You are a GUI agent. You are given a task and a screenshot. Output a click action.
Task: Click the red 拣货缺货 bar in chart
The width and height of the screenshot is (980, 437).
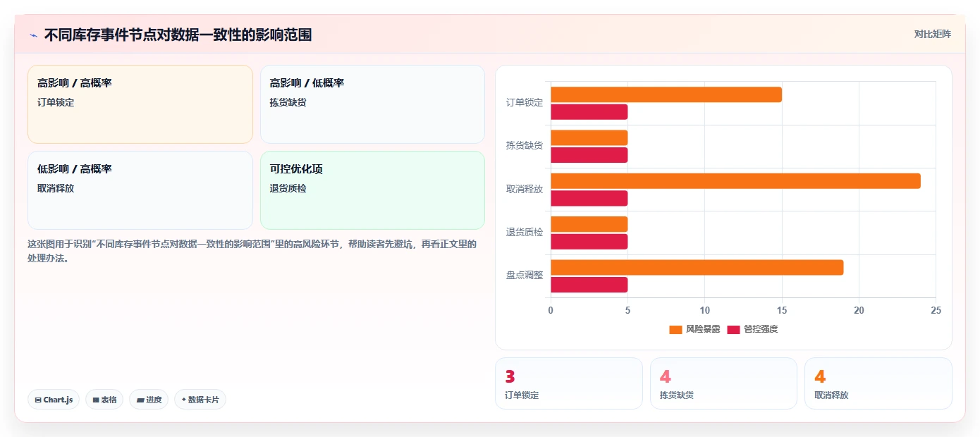point(589,155)
